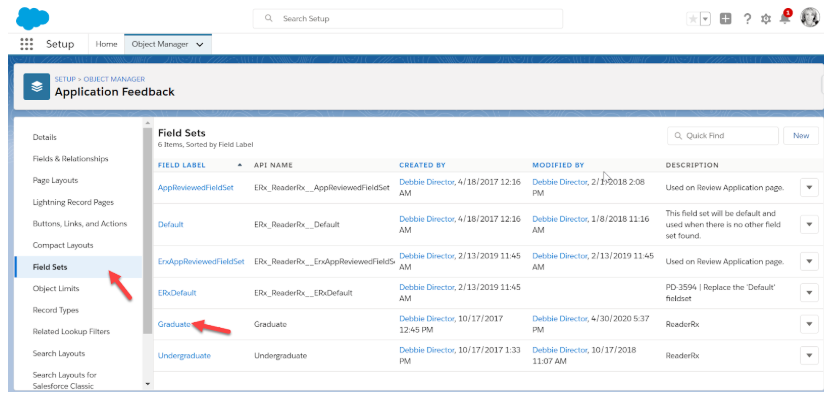Expand the Object Manager tab chevron
The height and width of the screenshot is (400, 833).
click(x=201, y=45)
